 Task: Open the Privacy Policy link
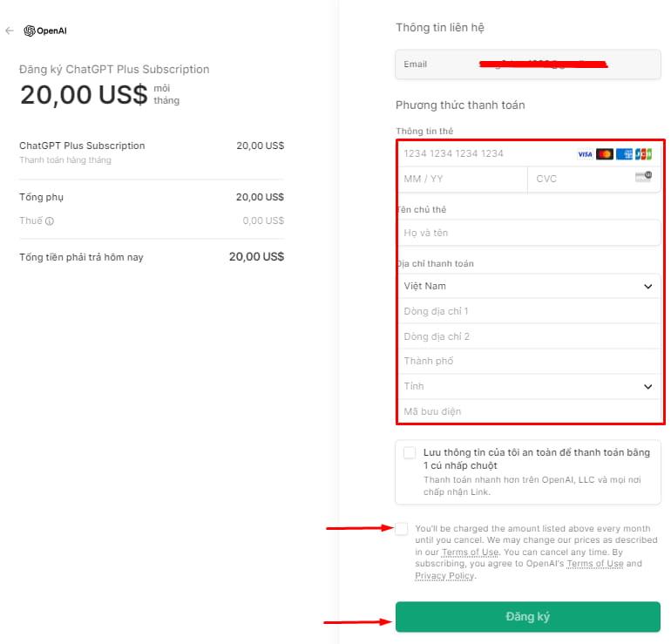[x=444, y=576]
